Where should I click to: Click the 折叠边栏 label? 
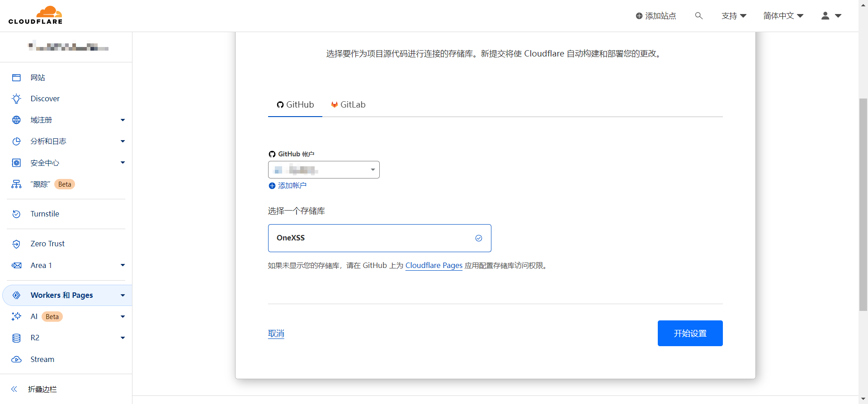click(42, 389)
